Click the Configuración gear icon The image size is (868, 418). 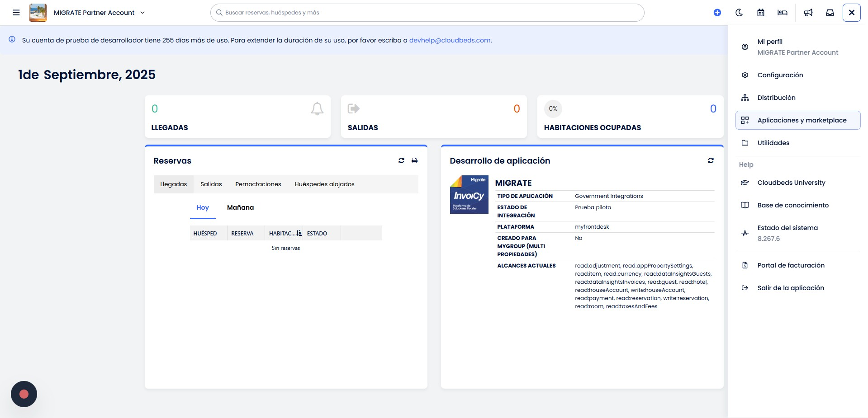coord(745,75)
